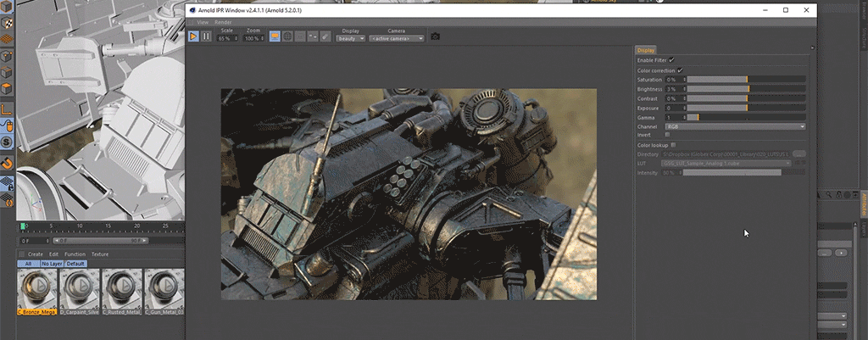This screenshot has height=340, width=868.
Task: Select the All material layer tab
Action: coord(28,264)
